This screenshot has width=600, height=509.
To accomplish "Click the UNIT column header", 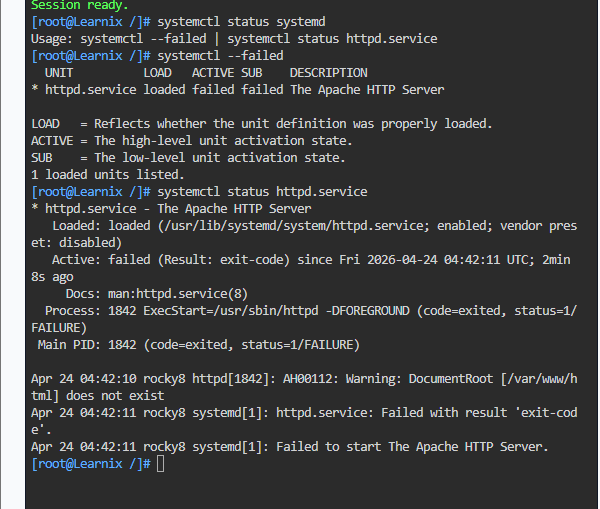I will click(59, 73).
